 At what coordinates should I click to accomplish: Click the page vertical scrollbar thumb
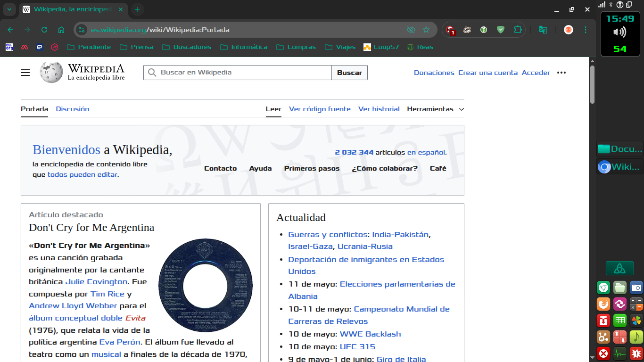593,85
